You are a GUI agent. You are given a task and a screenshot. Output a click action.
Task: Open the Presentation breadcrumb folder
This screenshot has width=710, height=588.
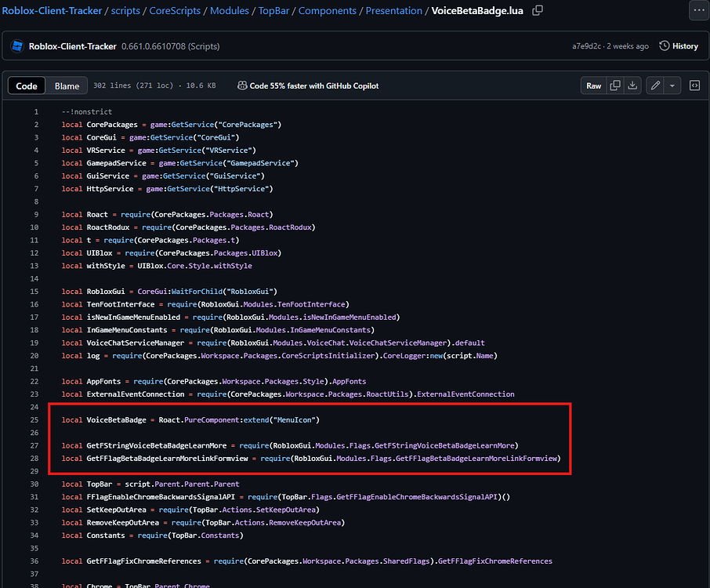pyautogui.click(x=394, y=10)
